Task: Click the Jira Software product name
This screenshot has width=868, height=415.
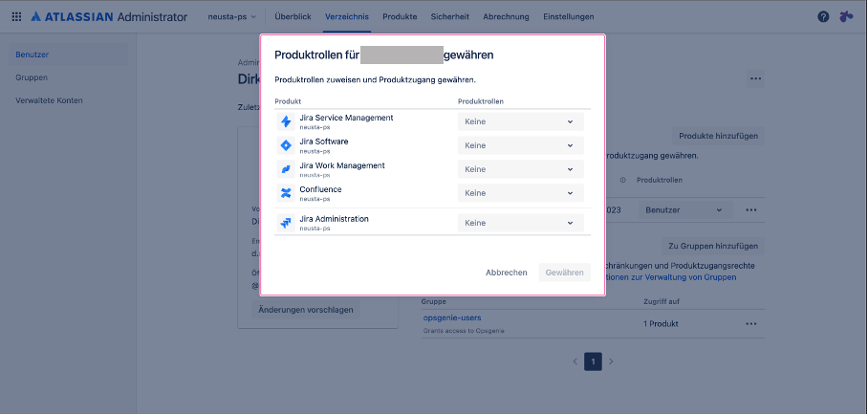Action: point(324,142)
